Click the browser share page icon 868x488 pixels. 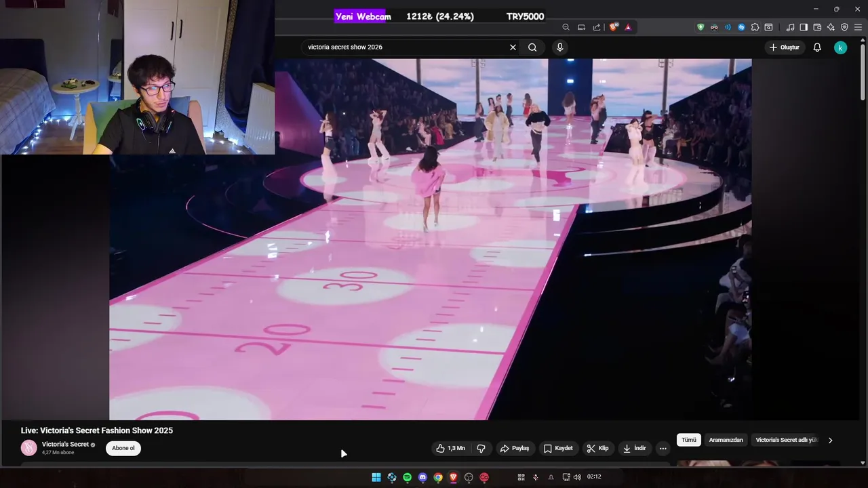597,27
